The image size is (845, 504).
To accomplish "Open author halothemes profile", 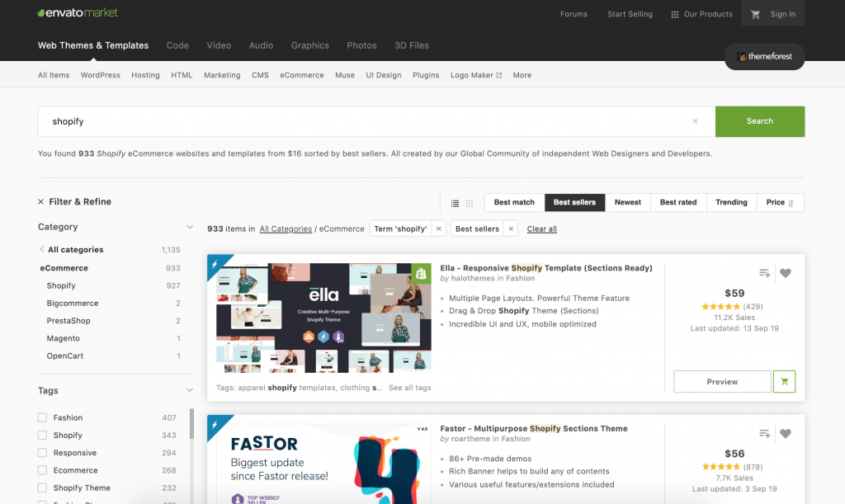I will click(473, 278).
